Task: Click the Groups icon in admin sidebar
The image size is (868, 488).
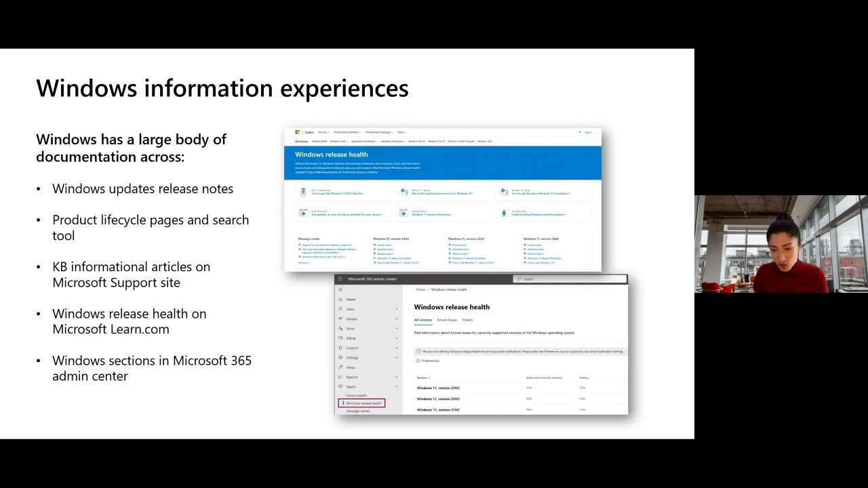Action: (340, 319)
